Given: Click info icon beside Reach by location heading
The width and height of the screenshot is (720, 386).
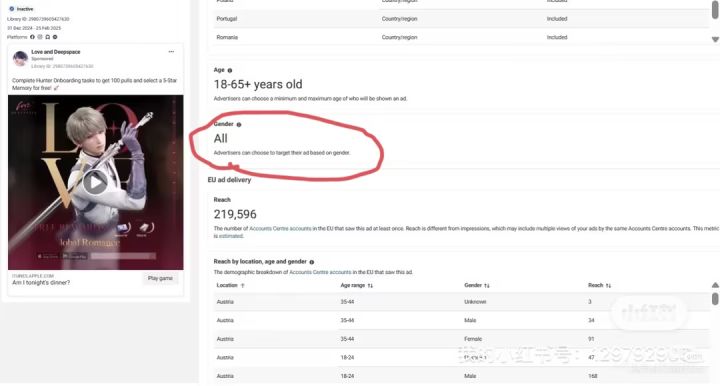Looking at the screenshot, I should click(x=312, y=262).
